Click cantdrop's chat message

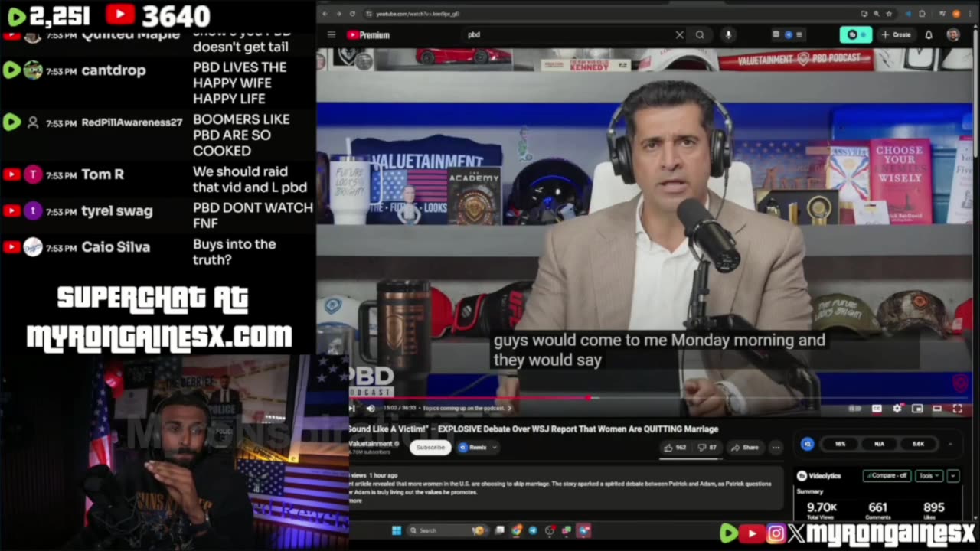point(240,83)
